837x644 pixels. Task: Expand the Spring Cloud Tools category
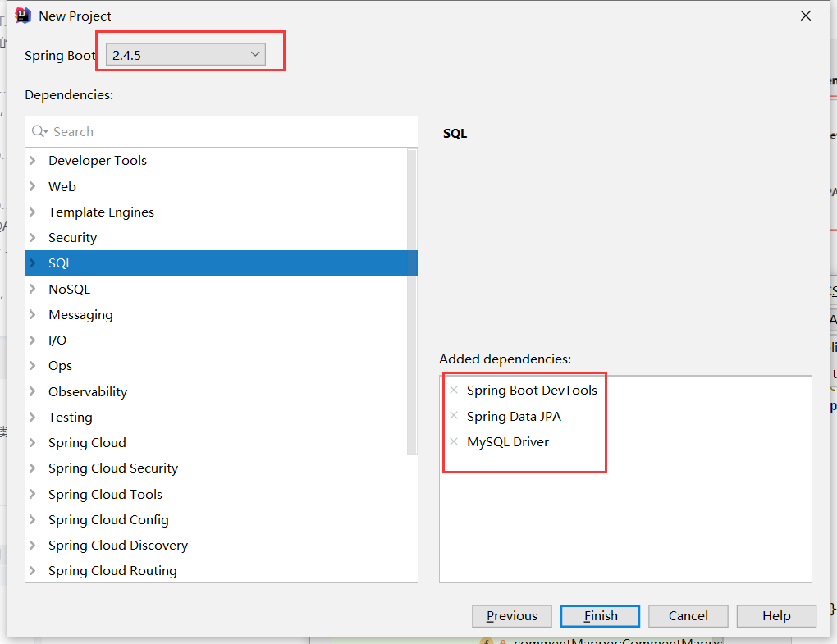[33, 494]
